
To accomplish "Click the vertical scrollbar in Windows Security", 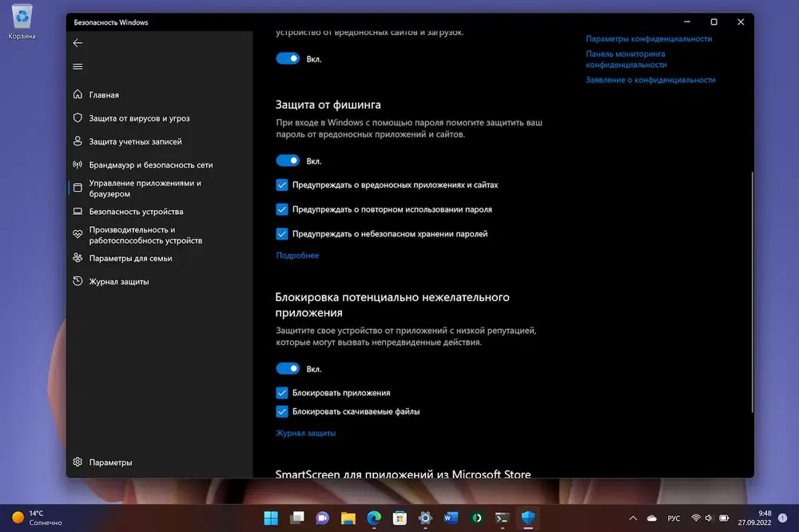I will pyautogui.click(x=752, y=292).
